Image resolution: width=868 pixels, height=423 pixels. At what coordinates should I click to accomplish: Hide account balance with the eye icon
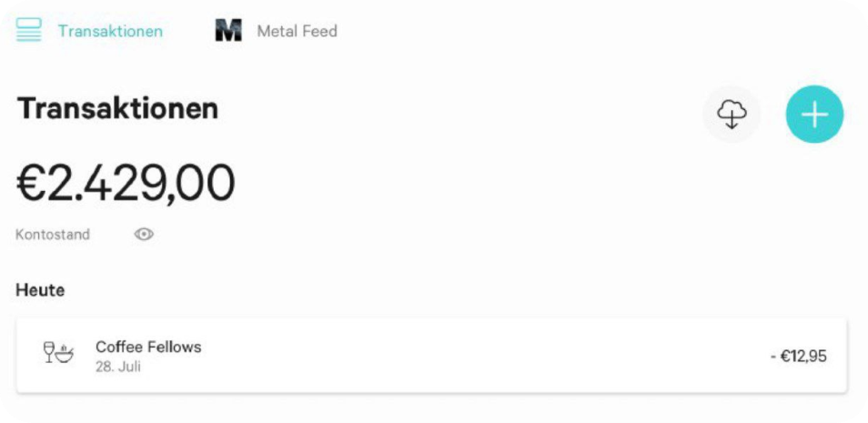tap(144, 235)
